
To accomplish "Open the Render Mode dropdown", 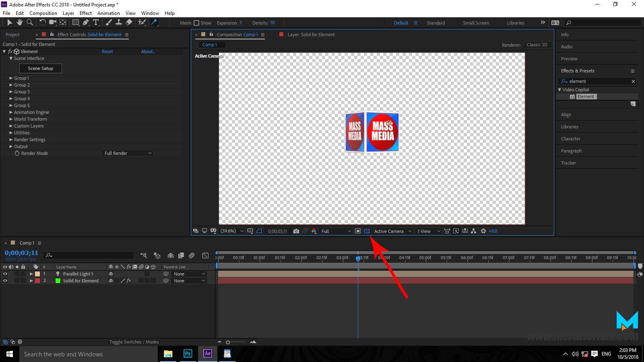I will [x=127, y=153].
